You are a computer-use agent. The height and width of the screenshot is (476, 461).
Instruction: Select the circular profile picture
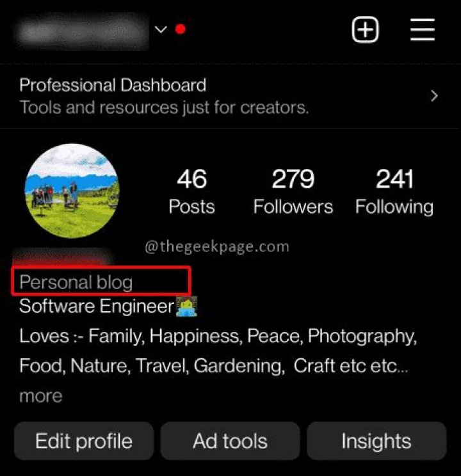(x=72, y=191)
